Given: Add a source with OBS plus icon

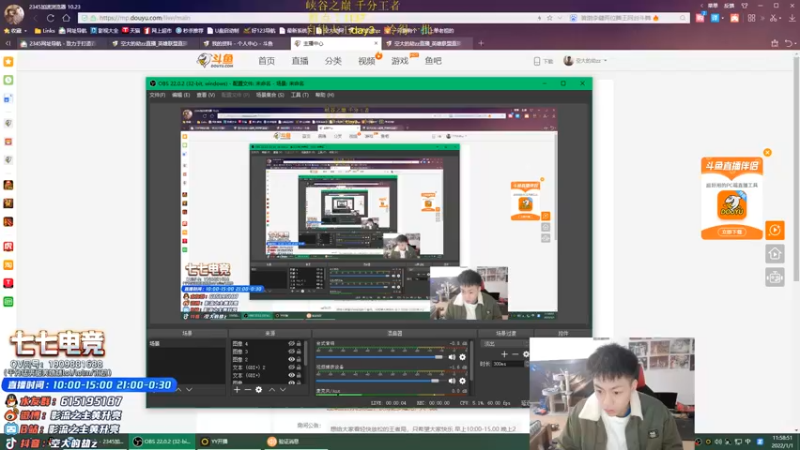Looking at the screenshot, I should (237, 390).
